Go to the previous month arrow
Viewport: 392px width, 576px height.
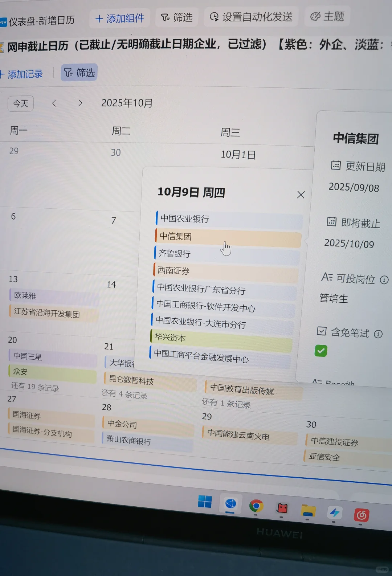(54, 103)
